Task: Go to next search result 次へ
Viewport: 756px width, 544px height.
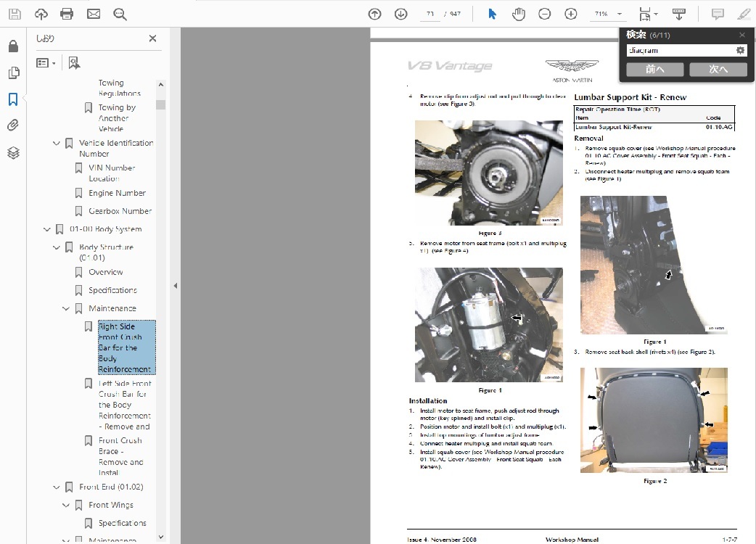Action: (x=718, y=70)
